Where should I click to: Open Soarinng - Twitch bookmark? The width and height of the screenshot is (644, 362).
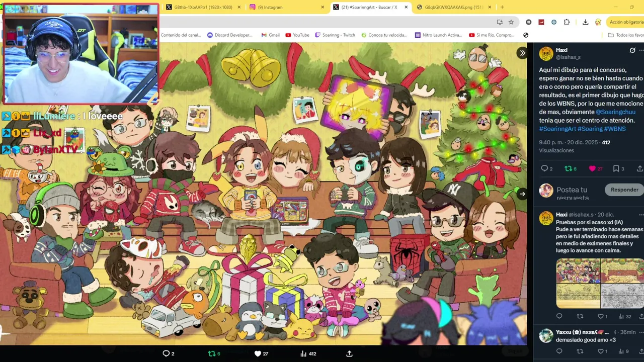[335, 35]
